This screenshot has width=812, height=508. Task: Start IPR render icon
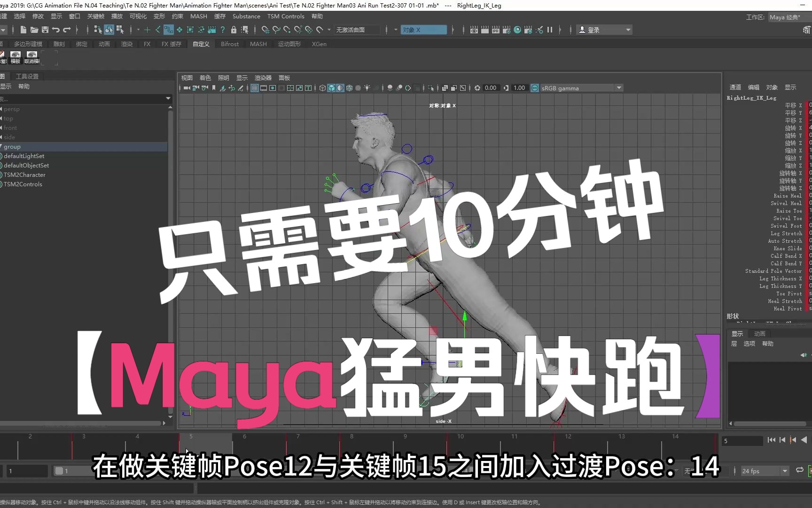[x=496, y=30]
